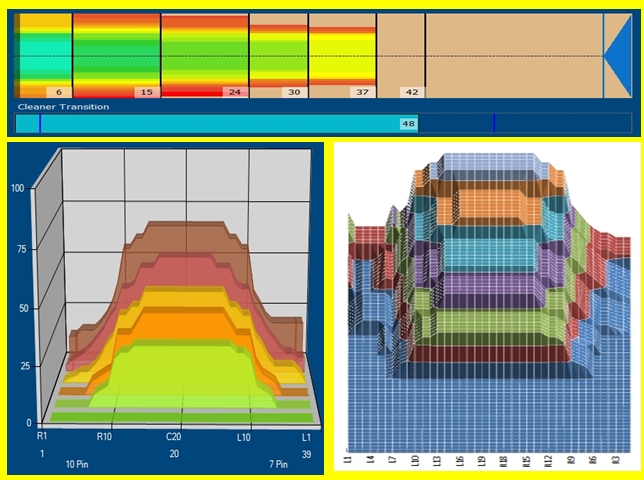Click the Cleaner Transition slider value 48

(407, 124)
